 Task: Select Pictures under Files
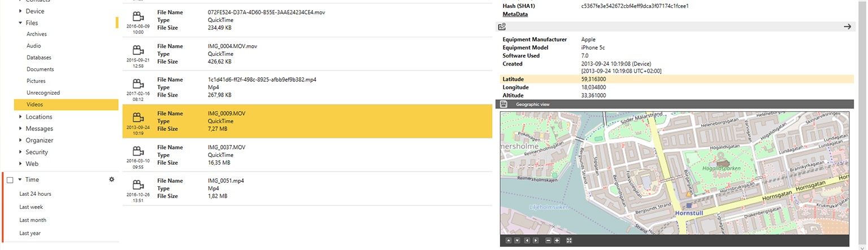click(x=36, y=81)
